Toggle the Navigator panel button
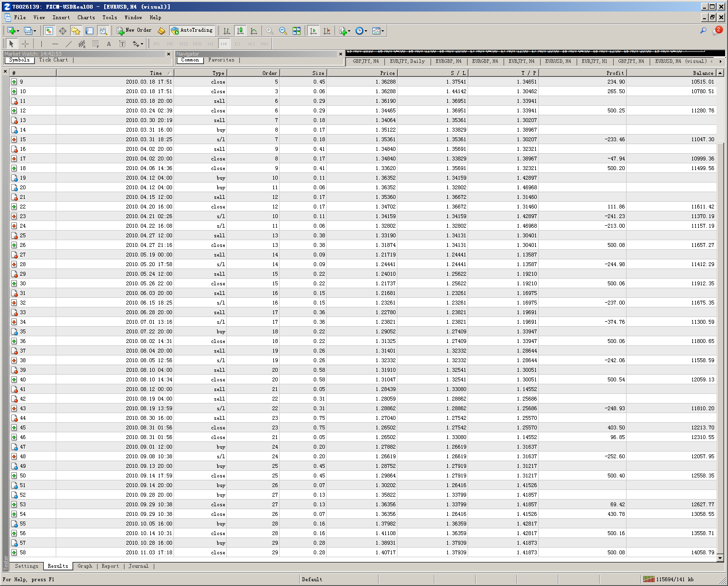Viewport: 728px width, 586px height. [76, 31]
